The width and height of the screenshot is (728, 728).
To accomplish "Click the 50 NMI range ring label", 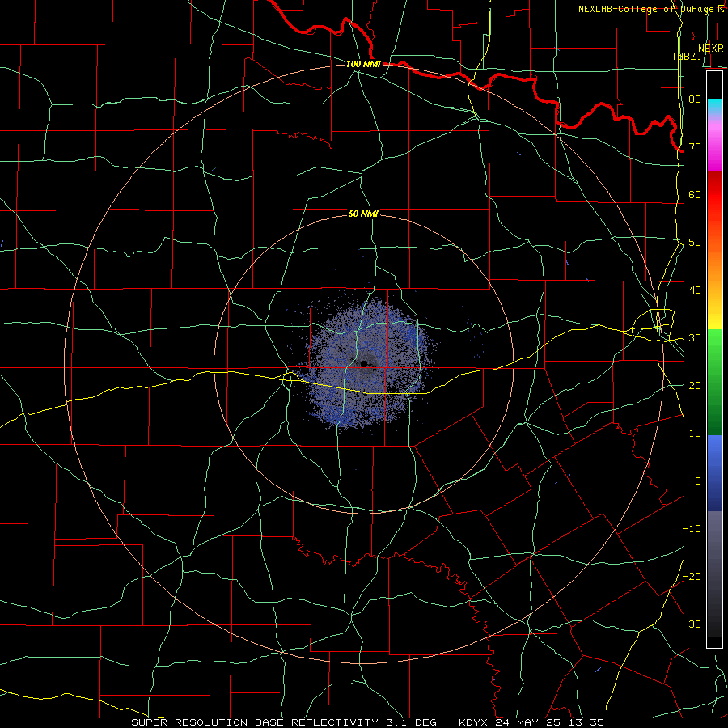I will coord(363,214).
